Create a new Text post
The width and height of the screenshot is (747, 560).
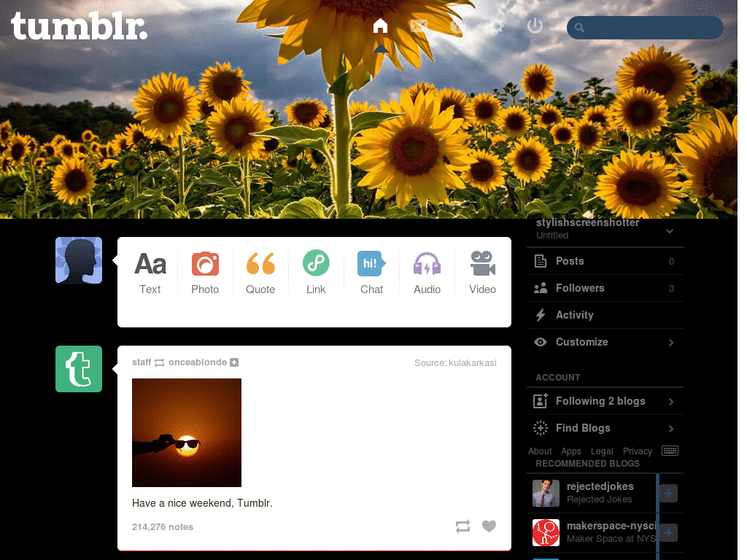[150, 273]
